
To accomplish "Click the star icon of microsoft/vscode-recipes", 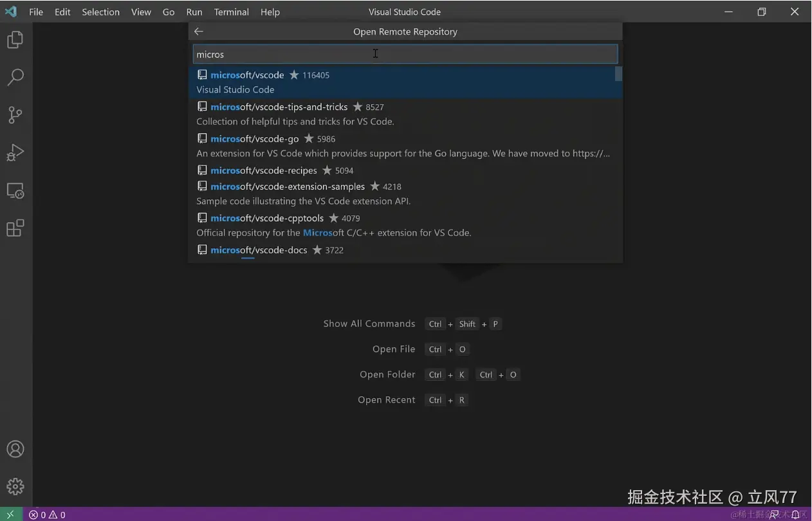I will tap(327, 170).
